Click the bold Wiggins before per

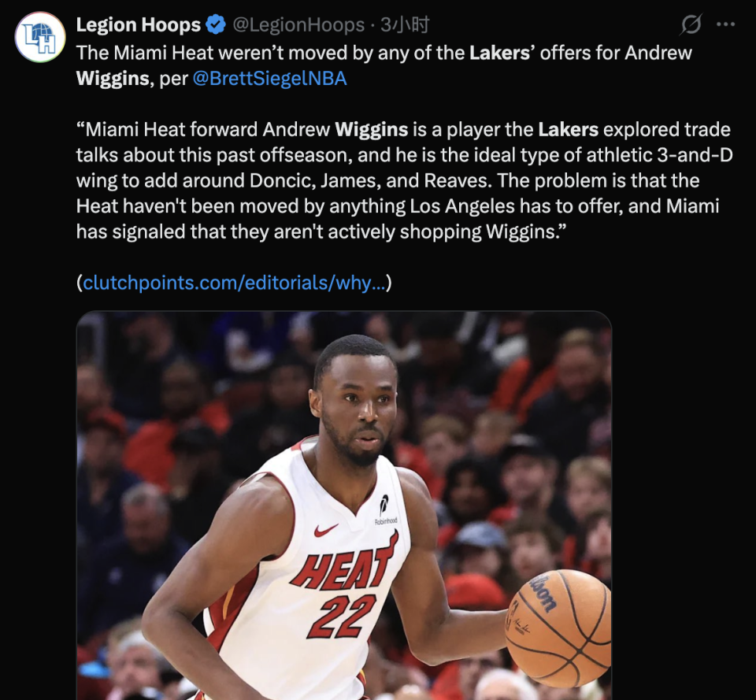(x=113, y=79)
